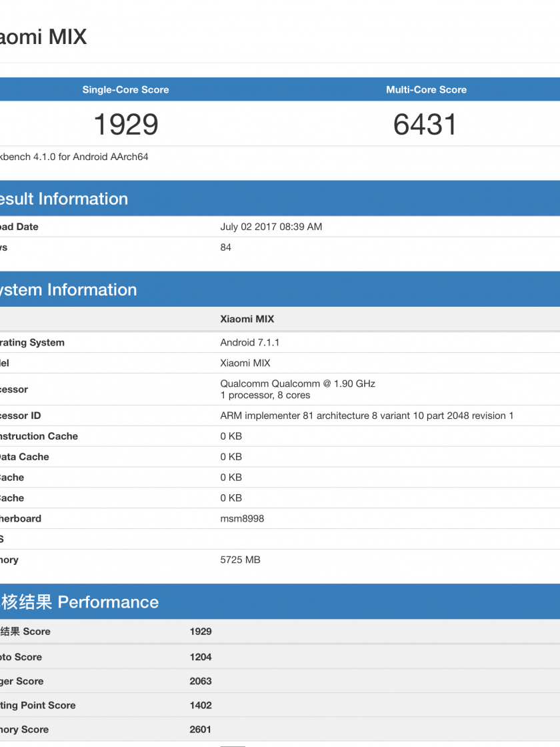Screen dimensions: 560x747
Task: Click the Geekbench 4.1.0 for Android text
Action: [74, 157]
